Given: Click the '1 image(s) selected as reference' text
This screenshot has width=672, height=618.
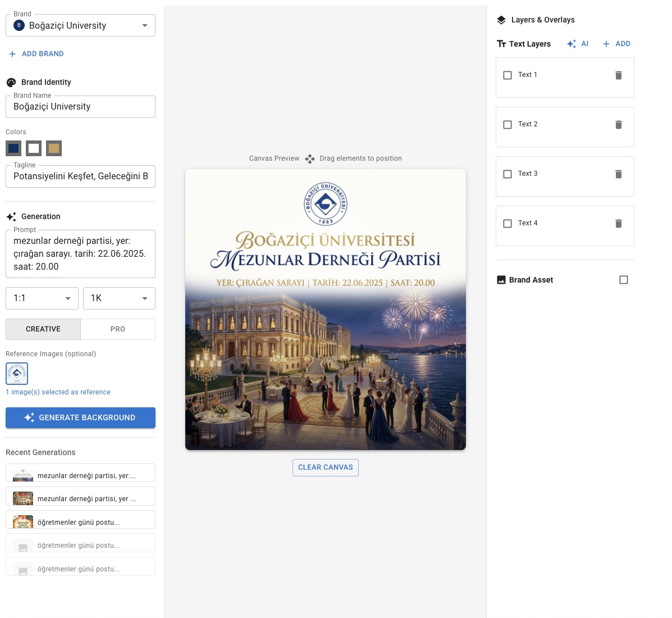Looking at the screenshot, I should [58, 392].
